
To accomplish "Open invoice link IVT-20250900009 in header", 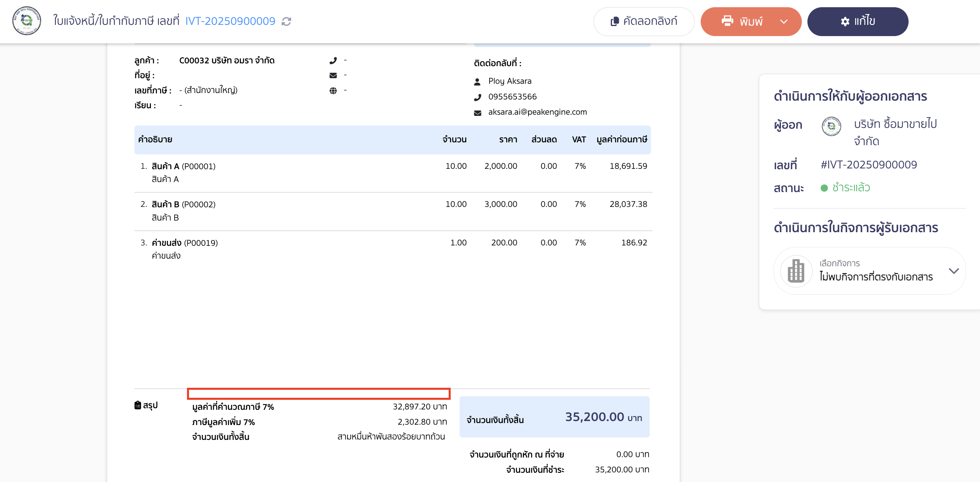I will point(230,21).
